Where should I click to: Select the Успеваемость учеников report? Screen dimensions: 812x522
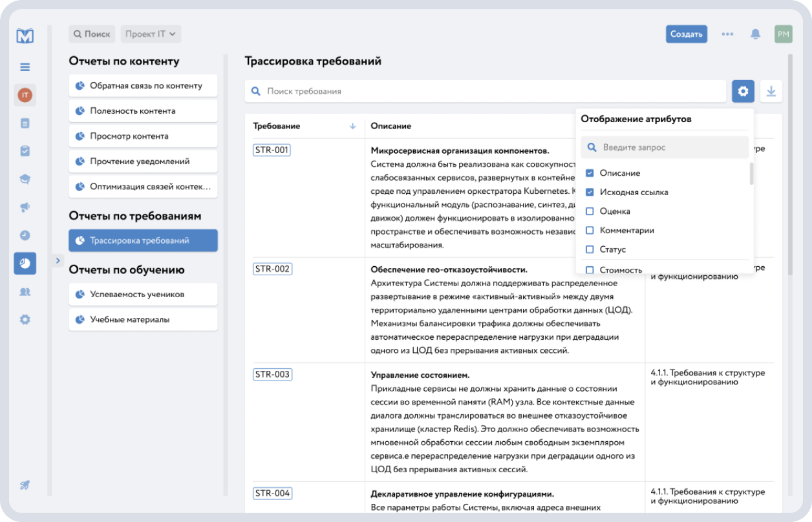click(143, 294)
